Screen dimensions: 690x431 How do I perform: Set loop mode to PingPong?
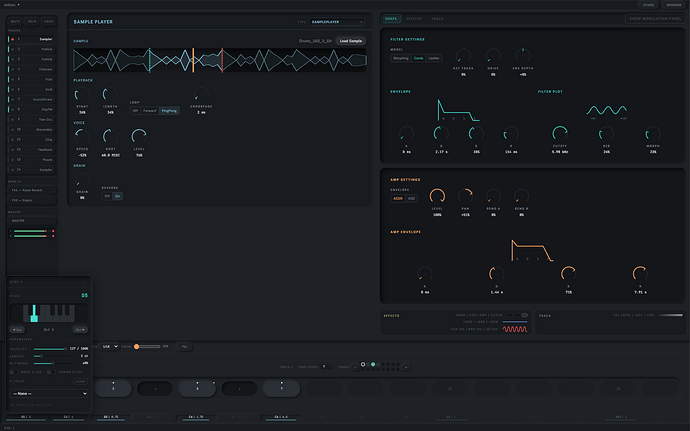pyautogui.click(x=169, y=111)
